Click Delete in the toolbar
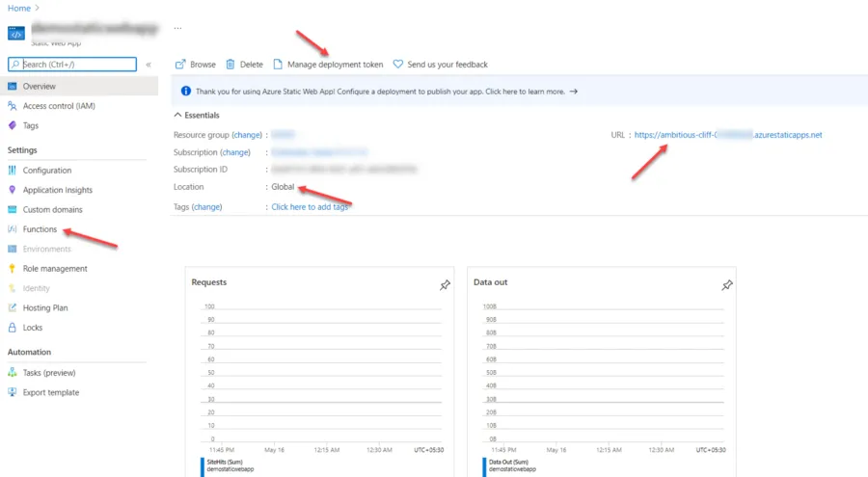The height and width of the screenshot is (477, 868). click(252, 65)
